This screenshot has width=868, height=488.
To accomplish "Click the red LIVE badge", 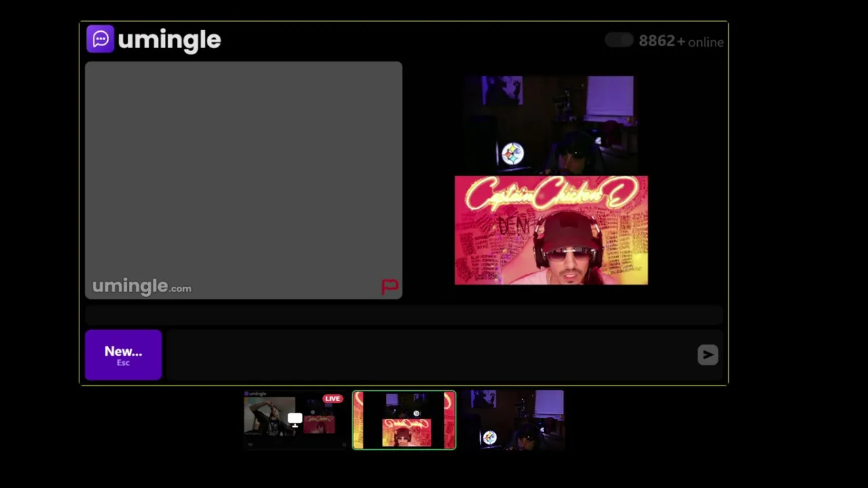I will [x=332, y=399].
